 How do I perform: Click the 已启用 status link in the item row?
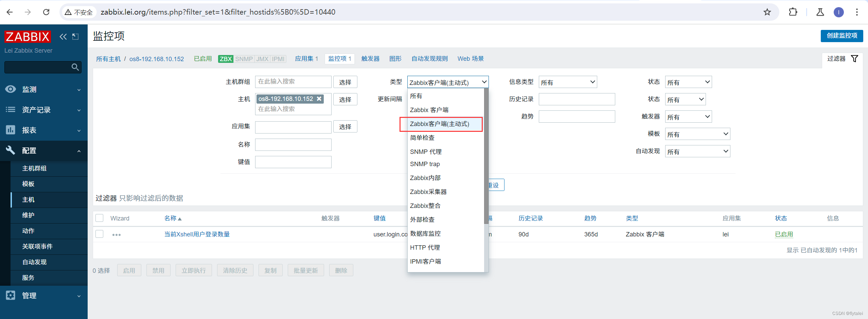click(x=784, y=234)
